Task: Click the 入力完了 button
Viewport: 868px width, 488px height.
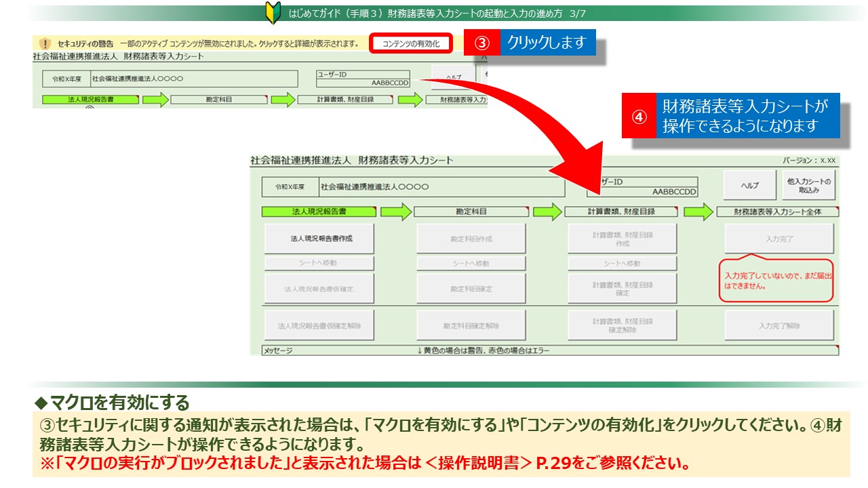Action: [x=779, y=239]
